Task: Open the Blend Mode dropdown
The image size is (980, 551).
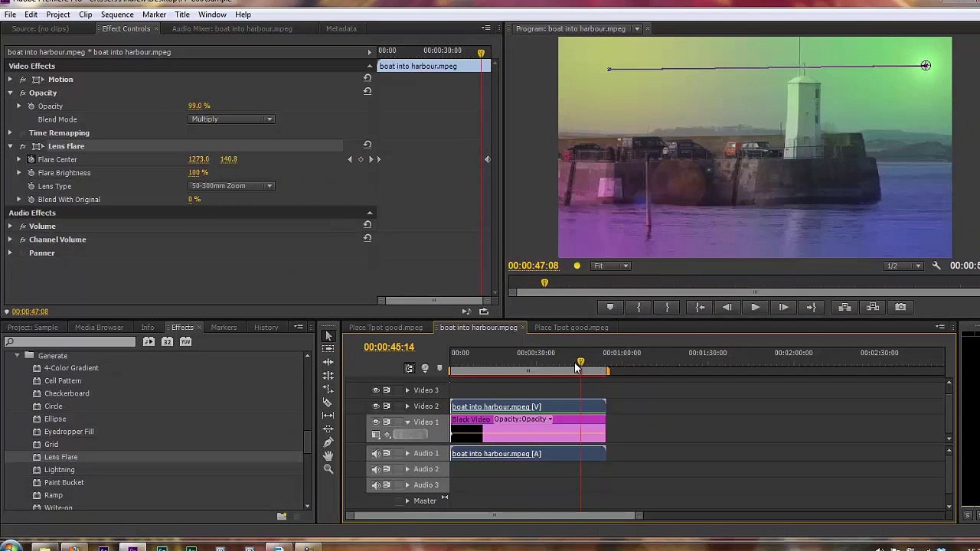Action: point(231,119)
